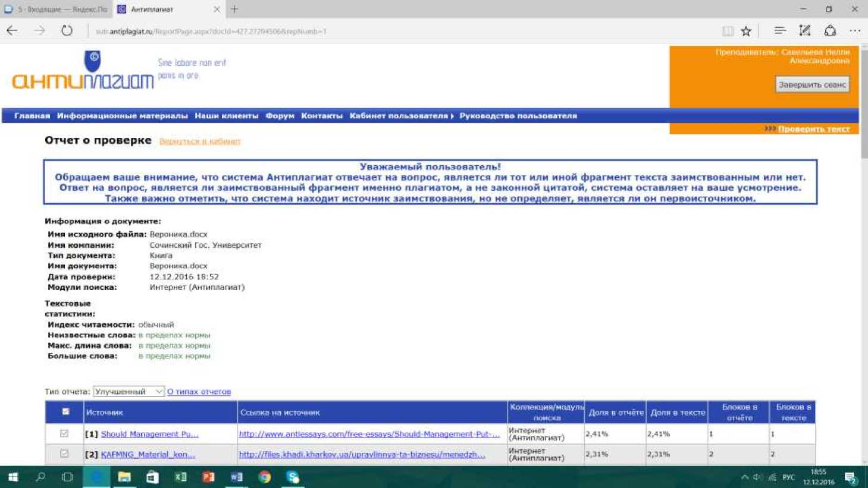Uncheck the source [1] checkbox
This screenshot has height=488, width=868.
click(x=64, y=434)
